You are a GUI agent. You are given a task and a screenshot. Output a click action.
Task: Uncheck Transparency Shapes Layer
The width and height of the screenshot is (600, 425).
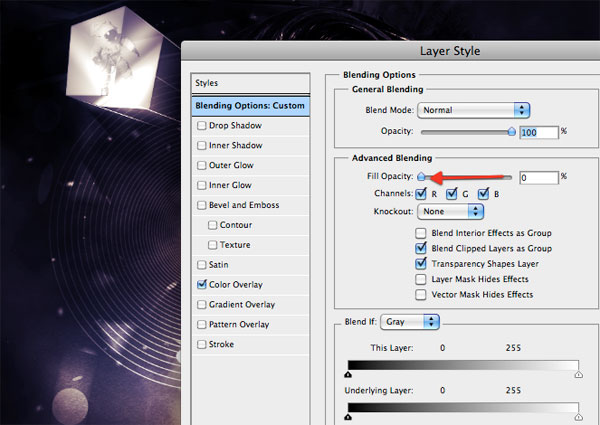click(421, 264)
